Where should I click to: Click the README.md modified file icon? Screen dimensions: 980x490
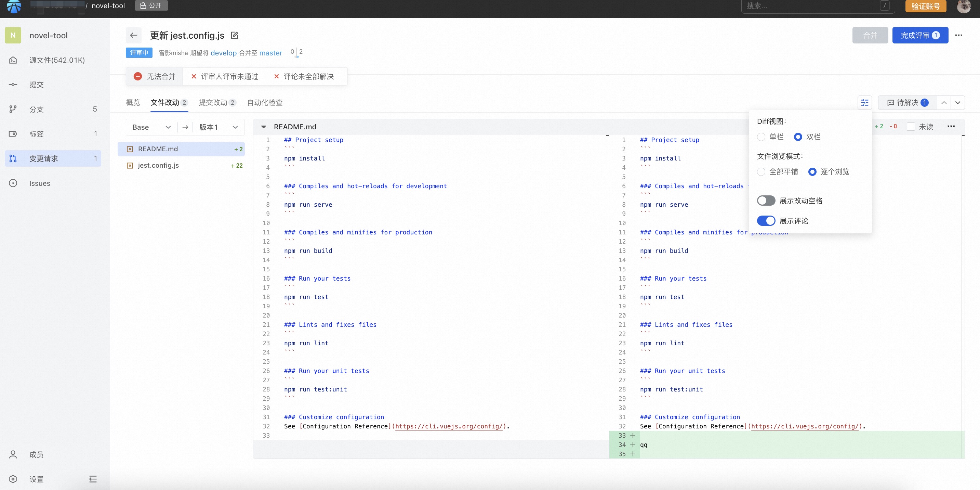(x=130, y=149)
